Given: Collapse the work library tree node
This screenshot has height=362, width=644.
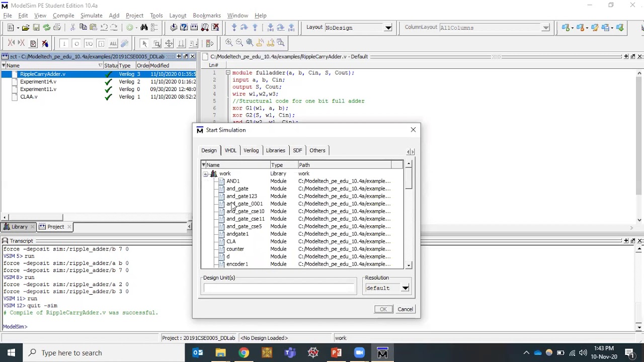Looking at the screenshot, I should (205, 174).
